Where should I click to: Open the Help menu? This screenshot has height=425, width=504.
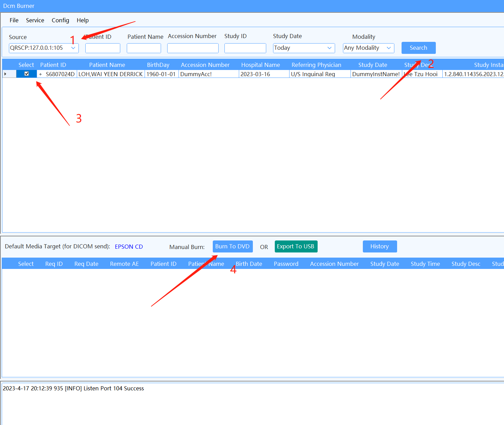tap(83, 20)
